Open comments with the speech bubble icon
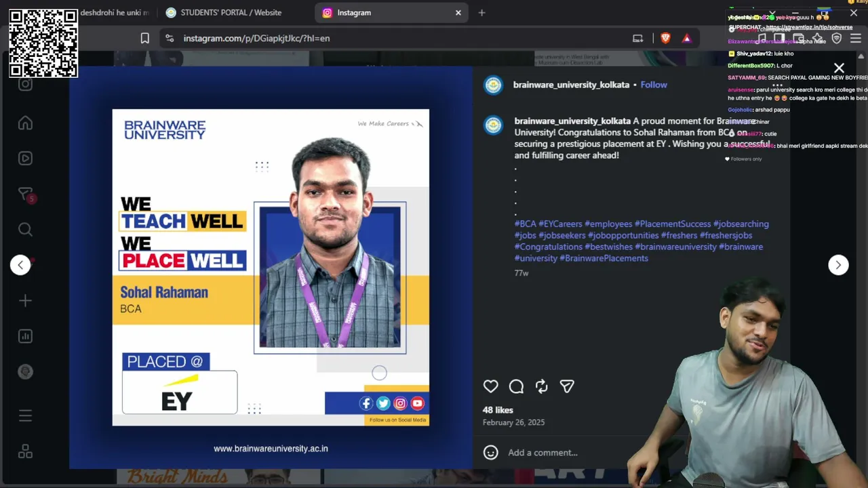 [516, 386]
